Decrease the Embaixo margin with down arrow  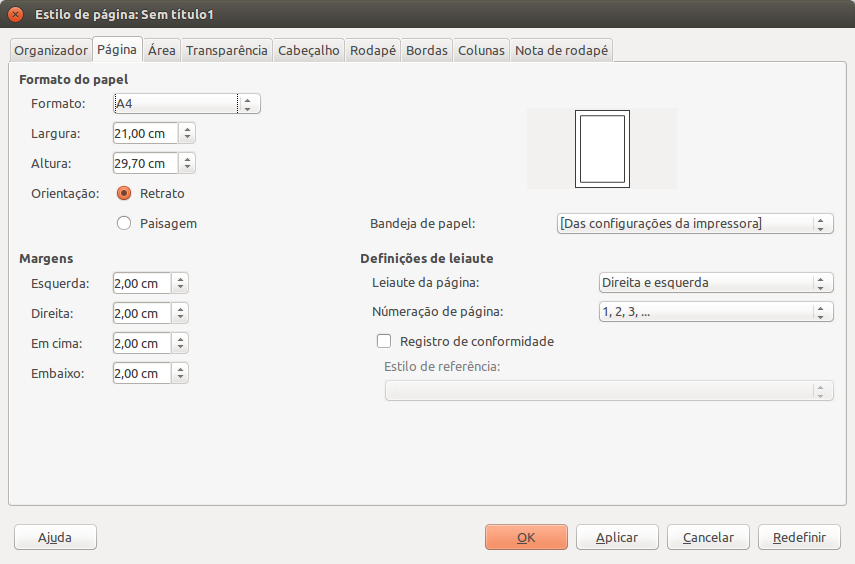(x=180, y=377)
